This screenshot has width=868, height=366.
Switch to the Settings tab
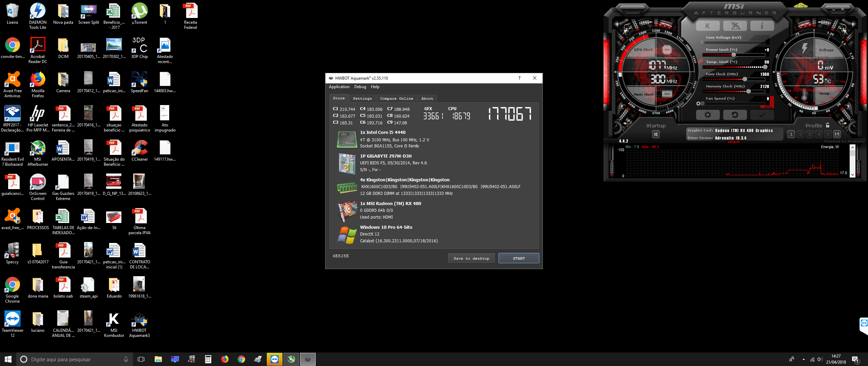pyautogui.click(x=362, y=98)
